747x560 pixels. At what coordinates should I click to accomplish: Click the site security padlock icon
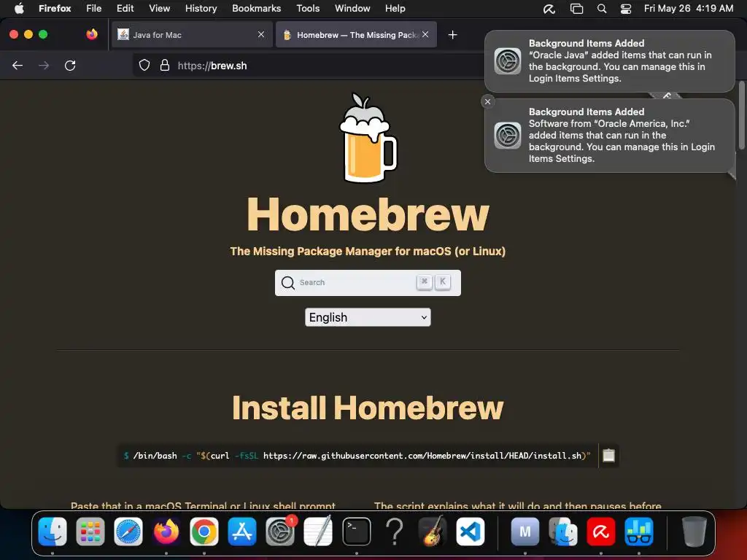pos(165,65)
